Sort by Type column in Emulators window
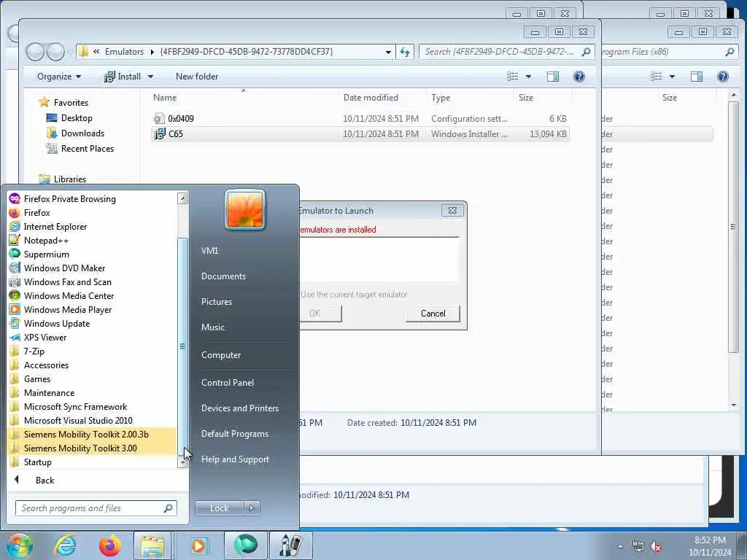The image size is (747, 560). click(441, 97)
